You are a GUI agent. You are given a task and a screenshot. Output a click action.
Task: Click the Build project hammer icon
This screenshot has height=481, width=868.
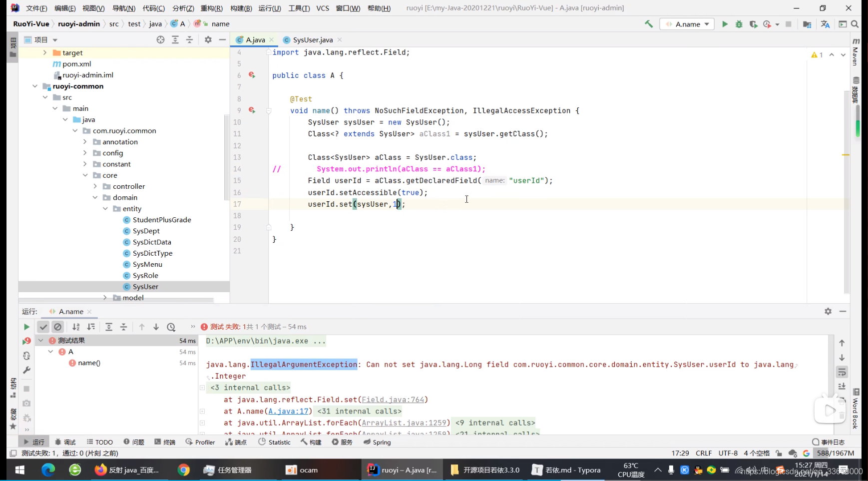[649, 24]
